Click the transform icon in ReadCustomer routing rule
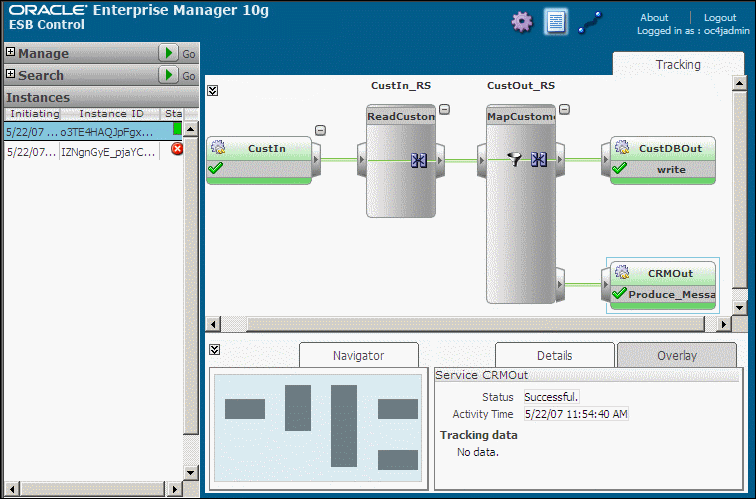 [x=418, y=160]
